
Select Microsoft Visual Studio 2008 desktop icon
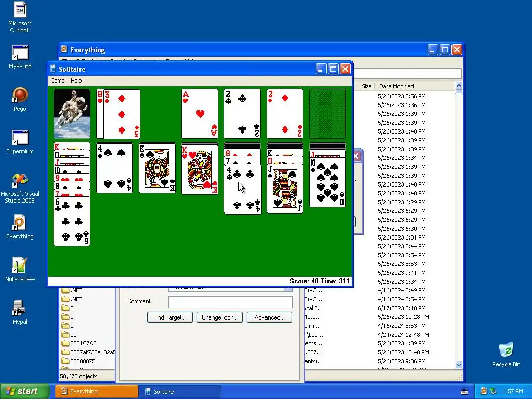(20, 188)
